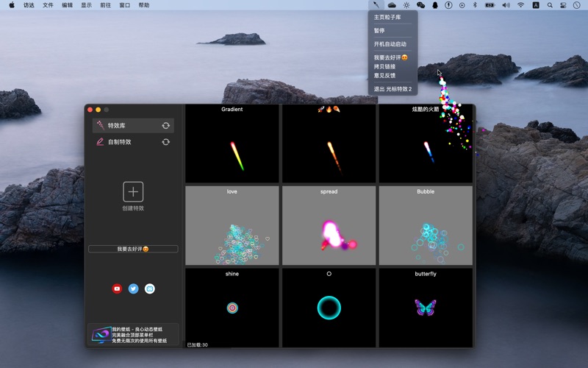Select the butterfly effect thumbnail
The image size is (588, 368).
point(426,307)
